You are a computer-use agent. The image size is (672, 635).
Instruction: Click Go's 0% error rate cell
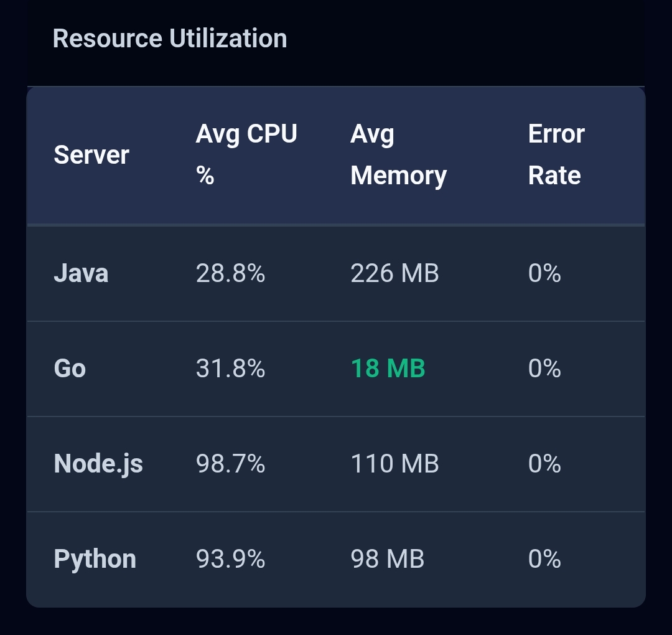pyautogui.click(x=544, y=369)
